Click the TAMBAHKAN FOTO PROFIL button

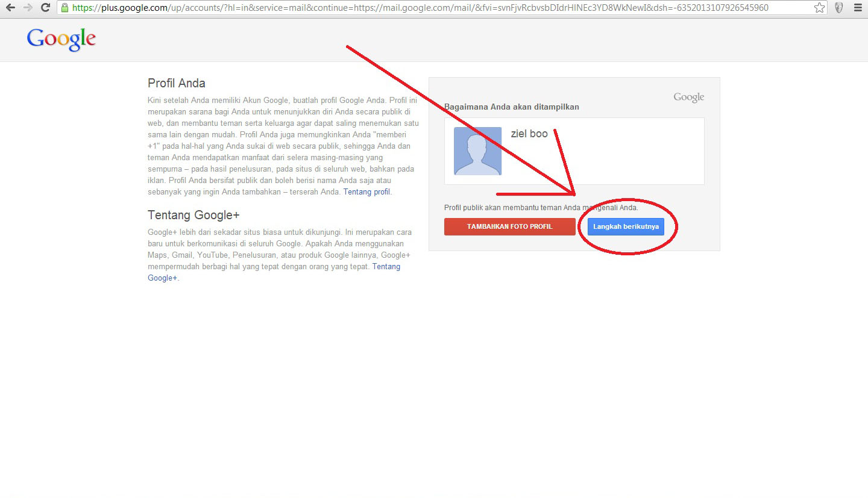click(x=509, y=226)
